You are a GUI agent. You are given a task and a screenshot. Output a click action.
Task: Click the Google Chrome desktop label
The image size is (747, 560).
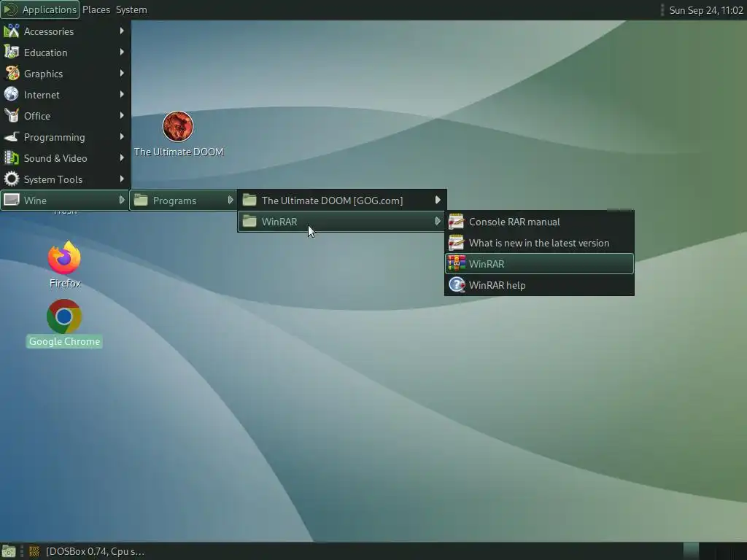64,341
